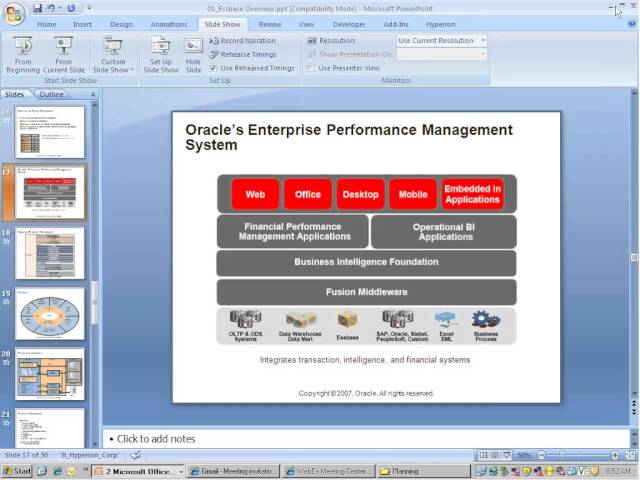Open the Planning folder from taskbar
640x480 pixels.
pyautogui.click(x=422, y=471)
